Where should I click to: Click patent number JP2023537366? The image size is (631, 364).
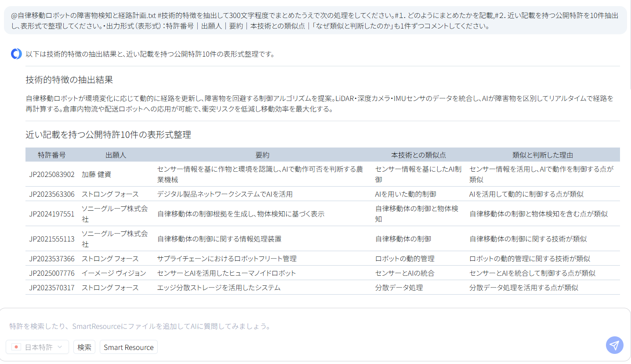pyautogui.click(x=52, y=259)
